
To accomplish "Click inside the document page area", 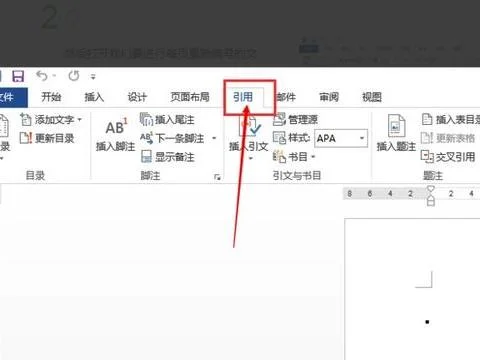I will point(413,289).
